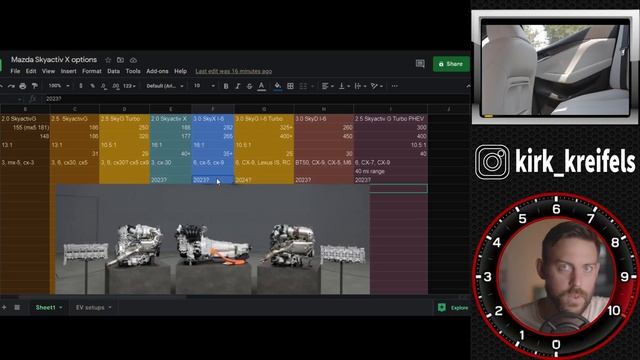The image size is (640, 360).
Task: Select cell '2.5 Skyactiv G Turbo PHEV'
Action: [390, 119]
